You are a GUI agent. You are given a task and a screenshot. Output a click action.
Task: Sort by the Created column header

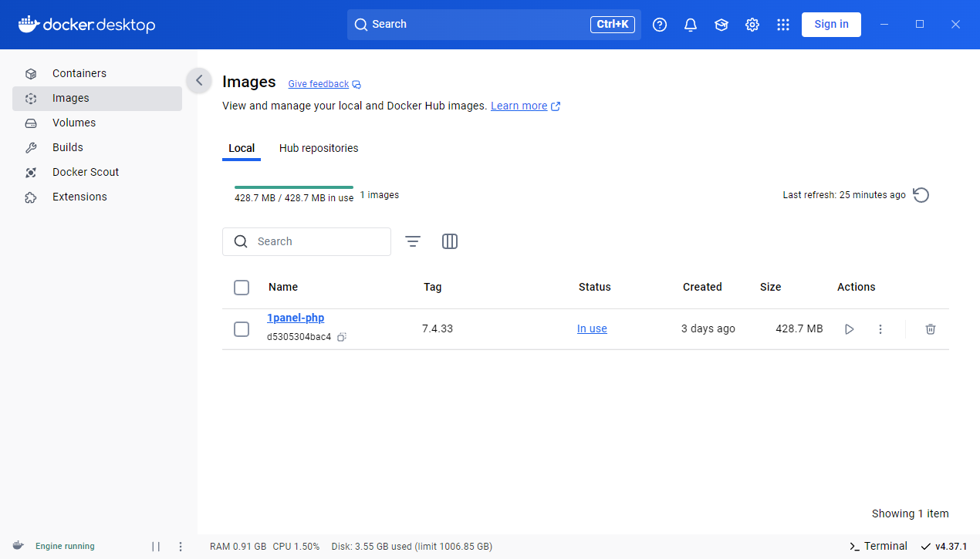coord(702,288)
